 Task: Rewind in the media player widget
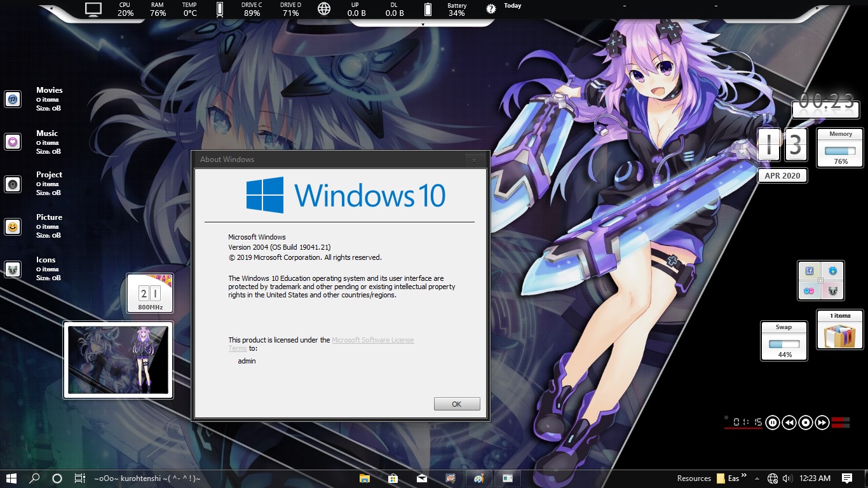(789, 422)
